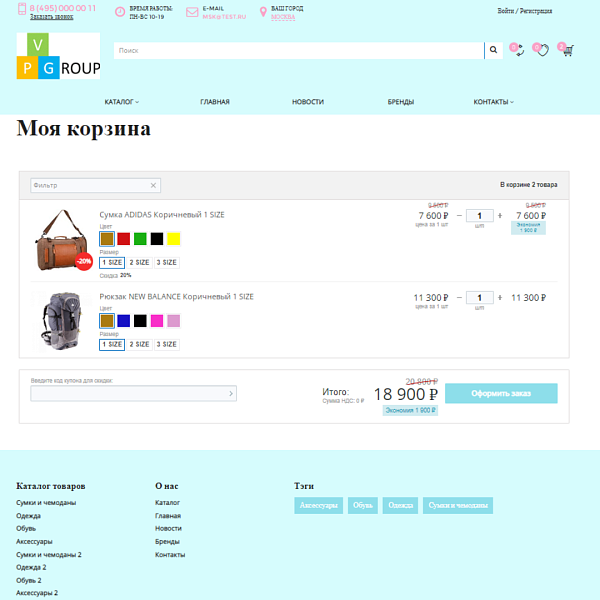Screen dimensions: 600x600
Task: Choose 1 SIZE for the Adidas bag
Action: pos(111,262)
